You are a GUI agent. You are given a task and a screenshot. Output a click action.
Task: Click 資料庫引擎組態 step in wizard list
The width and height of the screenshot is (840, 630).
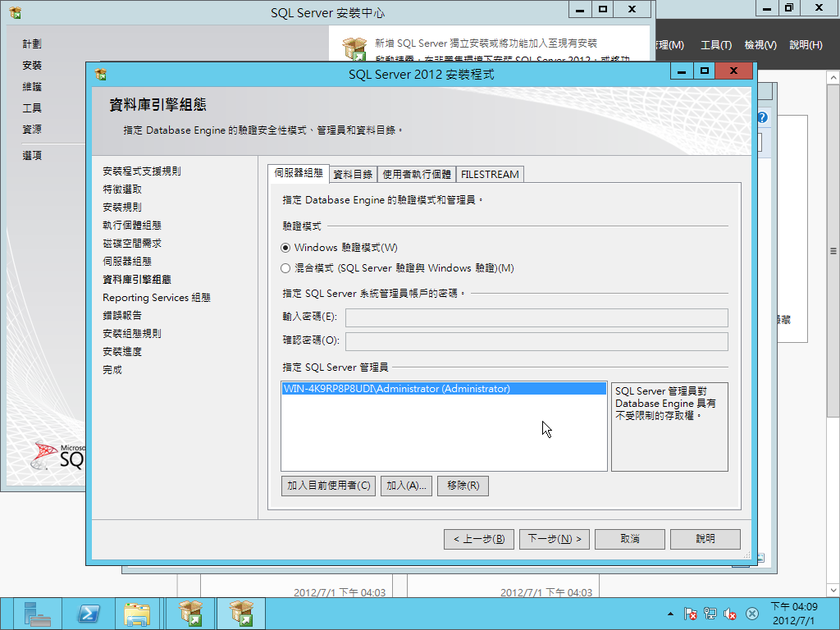pos(137,279)
